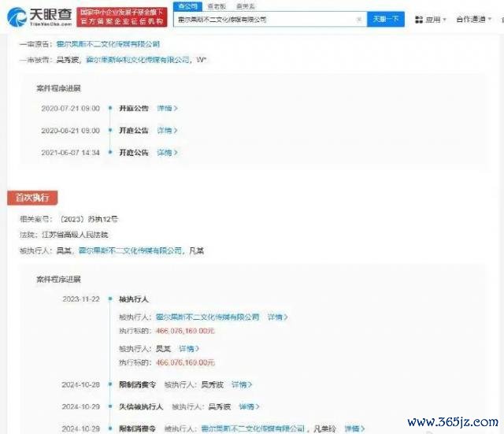Viewport: 504px width, 434px height.
Task: Open 详情 for 失信被执行人 吴秀波
Action: 249,406
